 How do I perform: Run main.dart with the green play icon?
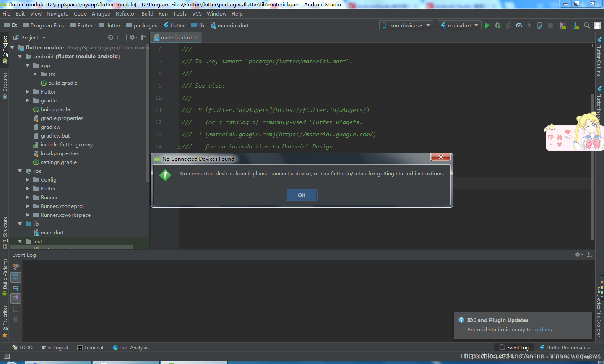tap(487, 25)
